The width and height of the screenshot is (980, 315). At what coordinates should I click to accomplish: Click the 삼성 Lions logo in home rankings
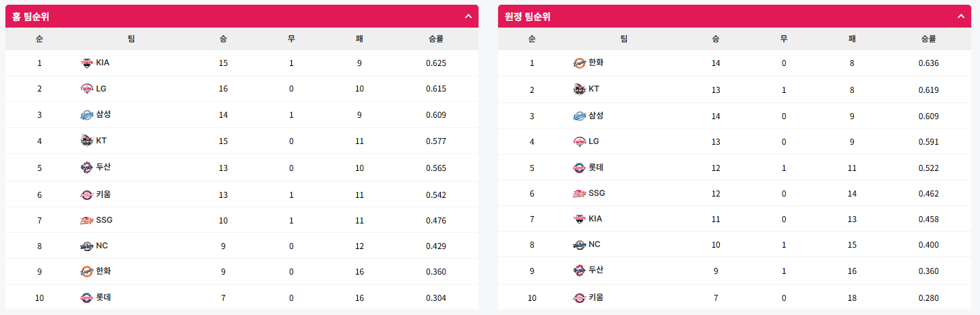(x=86, y=114)
